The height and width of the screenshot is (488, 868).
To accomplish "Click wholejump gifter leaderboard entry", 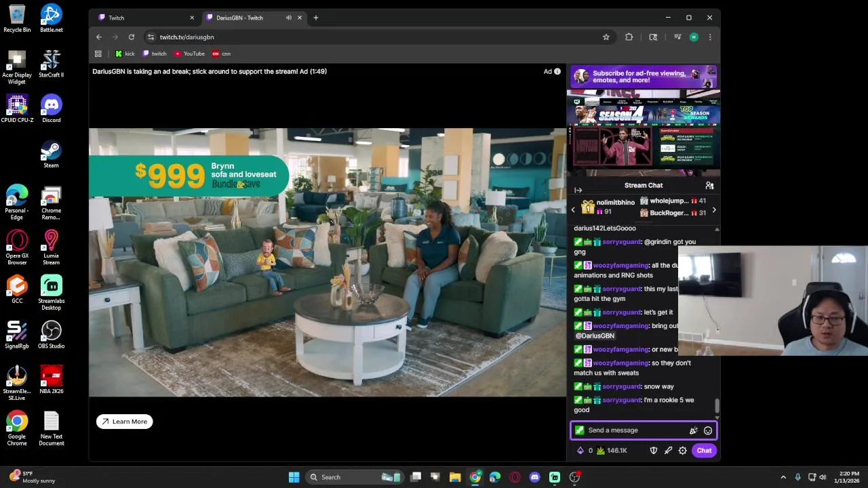I will pyautogui.click(x=673, y=201).
